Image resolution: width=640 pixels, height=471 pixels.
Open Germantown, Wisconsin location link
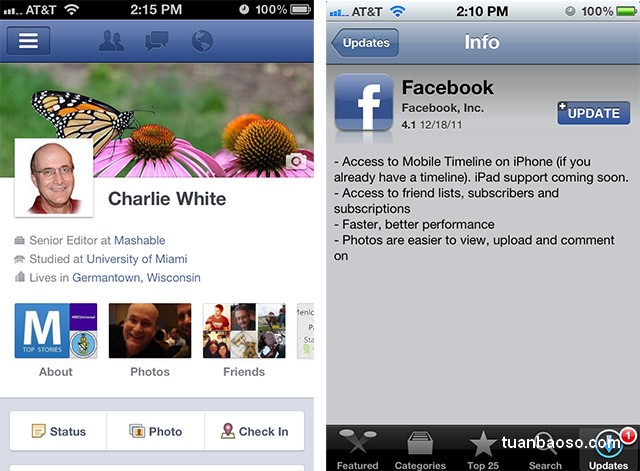(x=136, y=278)
